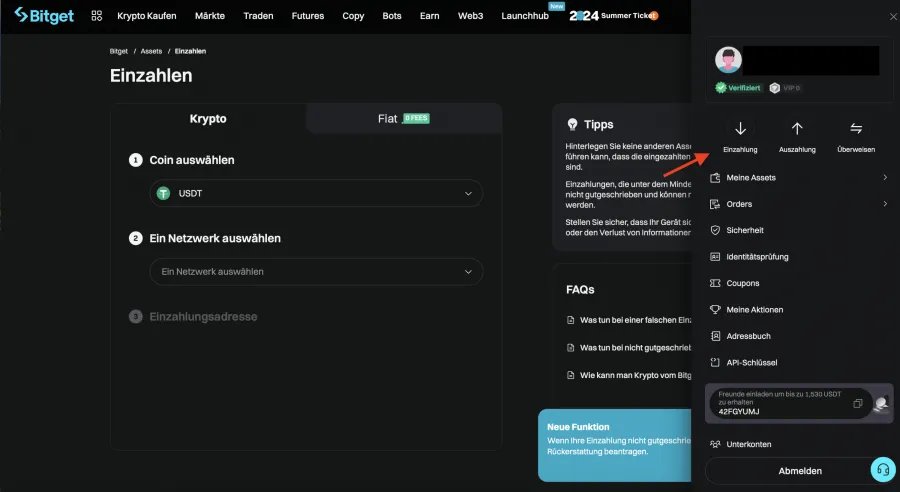The width and height of the screenshot is (900, 492).
Task: Open the Traden menu
Action: [x=258, y=16]
